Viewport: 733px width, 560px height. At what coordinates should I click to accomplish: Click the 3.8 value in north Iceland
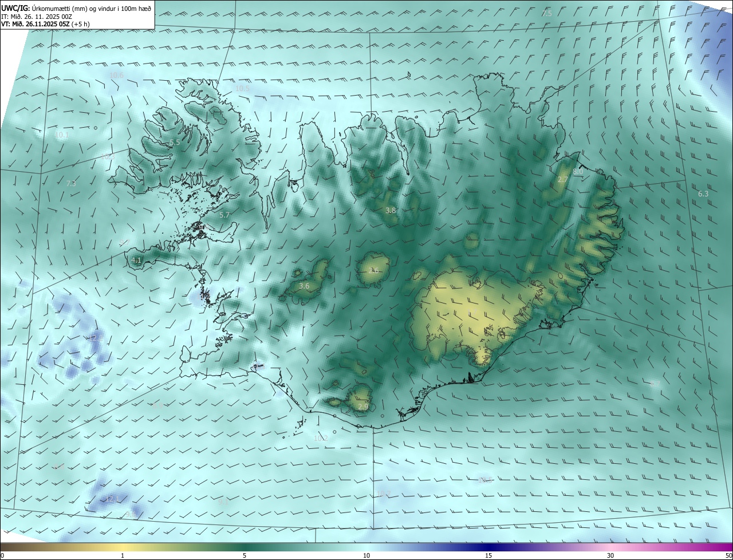pyautogui.click(x=391, y=211)
